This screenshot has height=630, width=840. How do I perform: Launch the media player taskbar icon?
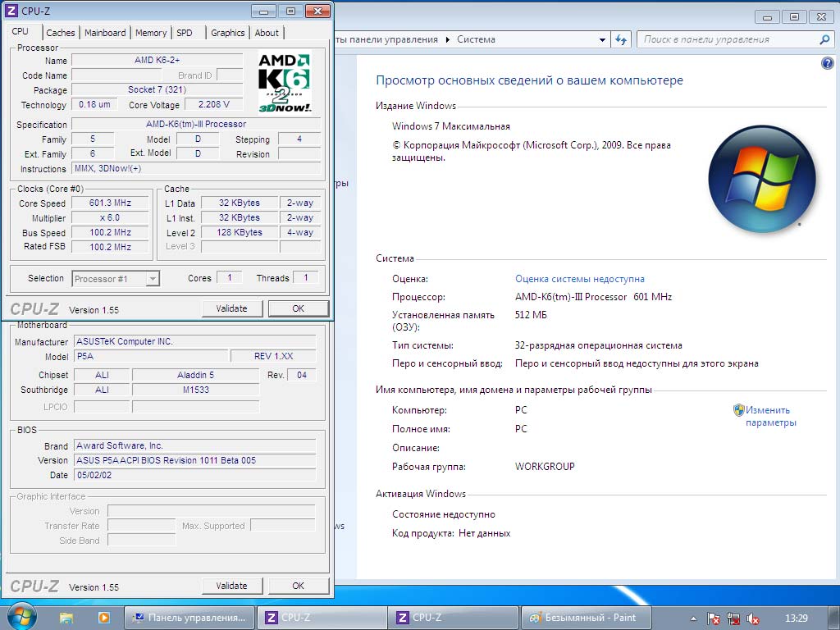(x=103, y=618)
